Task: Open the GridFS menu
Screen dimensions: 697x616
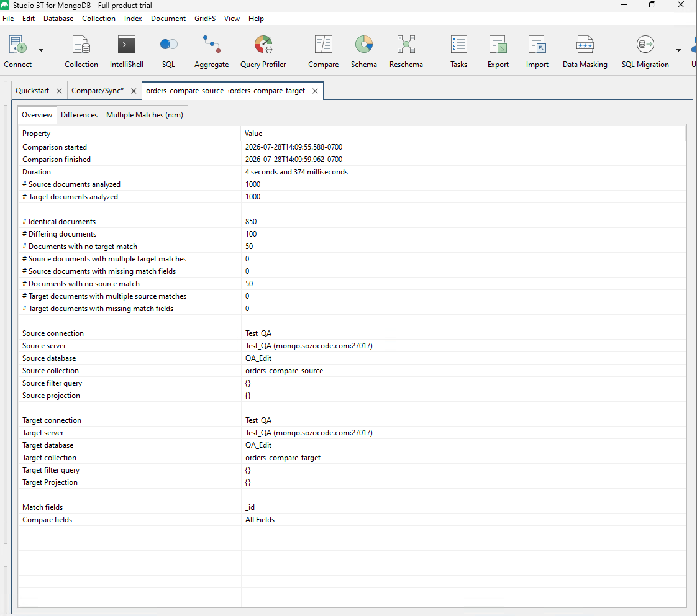Action: (x=205, y=19)
